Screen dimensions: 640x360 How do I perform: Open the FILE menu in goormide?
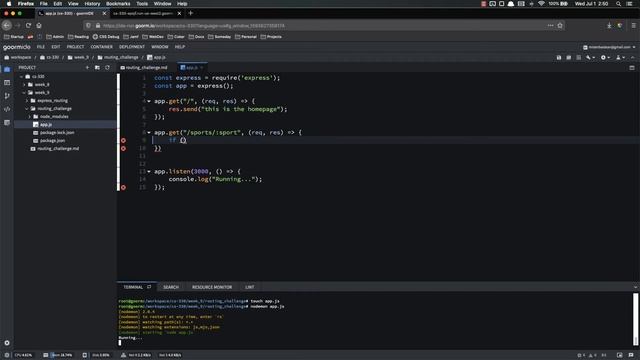click(x=41, y=47)
